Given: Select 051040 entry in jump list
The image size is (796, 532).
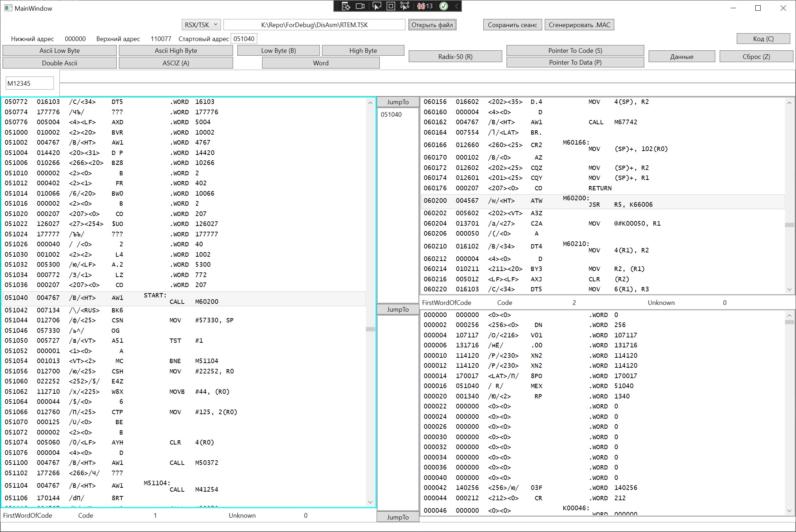Looking at the screenshot, I should tap(391, 115).
